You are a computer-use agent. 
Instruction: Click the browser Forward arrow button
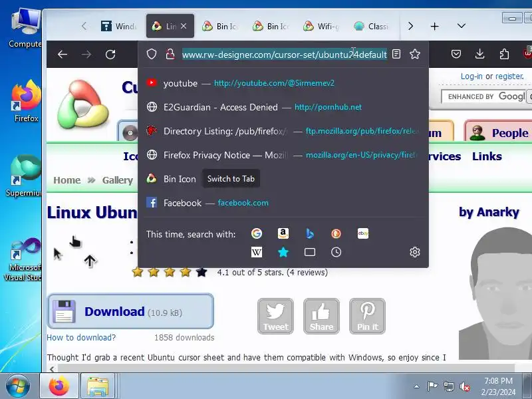[x=86, y=55]
